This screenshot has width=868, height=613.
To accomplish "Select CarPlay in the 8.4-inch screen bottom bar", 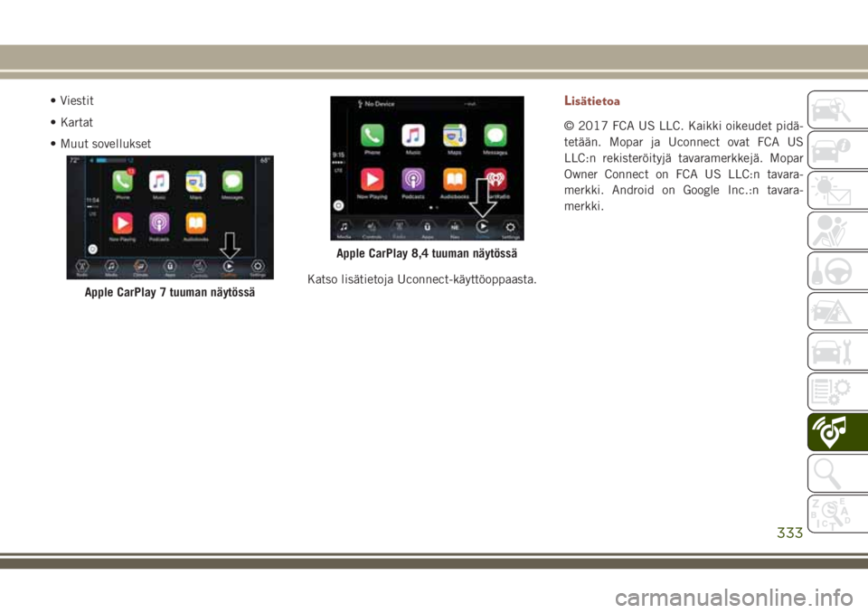I will pos(483,229).
